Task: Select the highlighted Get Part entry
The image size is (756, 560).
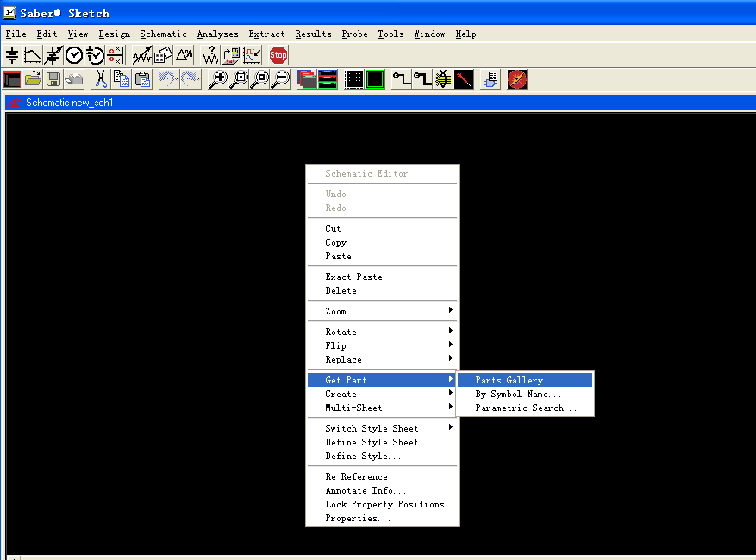Action: coord(383,380)
